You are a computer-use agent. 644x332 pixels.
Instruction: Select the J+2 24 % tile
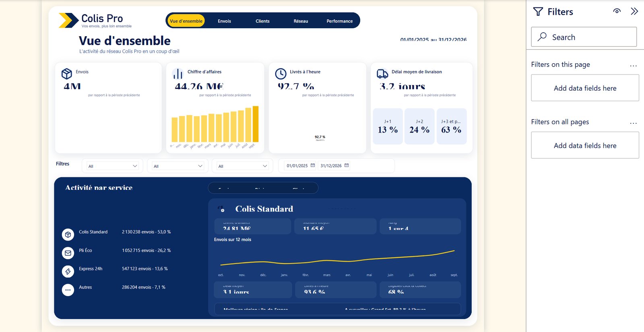(x=419, y=126)
